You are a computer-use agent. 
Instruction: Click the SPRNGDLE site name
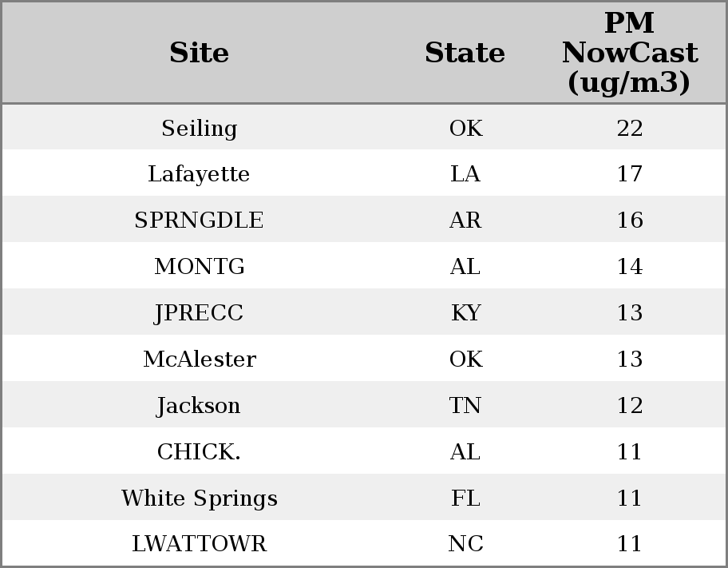pos(199,220)
